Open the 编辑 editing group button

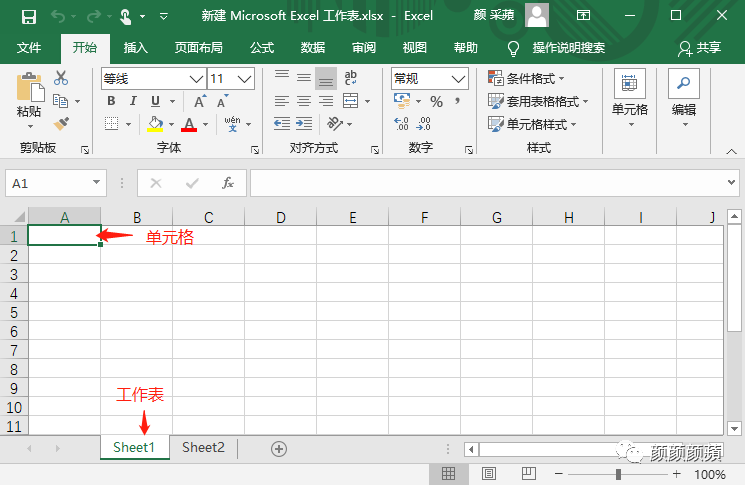pyautogui.click(x=684, y=99)
